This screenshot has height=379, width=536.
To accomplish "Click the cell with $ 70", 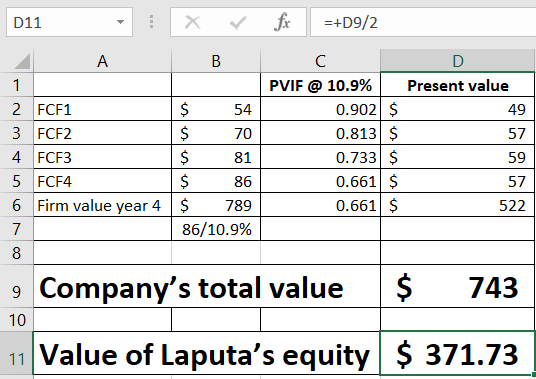I will [x=216, y=133].
